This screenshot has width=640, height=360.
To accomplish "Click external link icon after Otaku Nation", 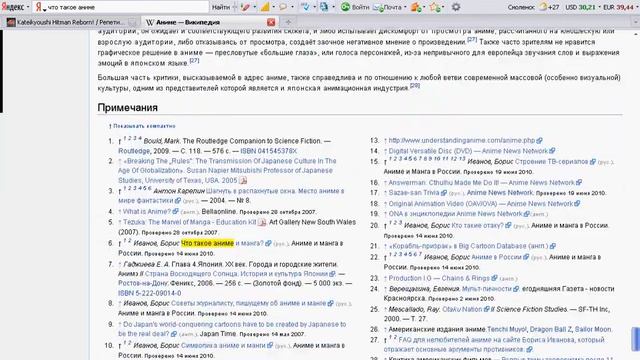I will tap(486, 309).
